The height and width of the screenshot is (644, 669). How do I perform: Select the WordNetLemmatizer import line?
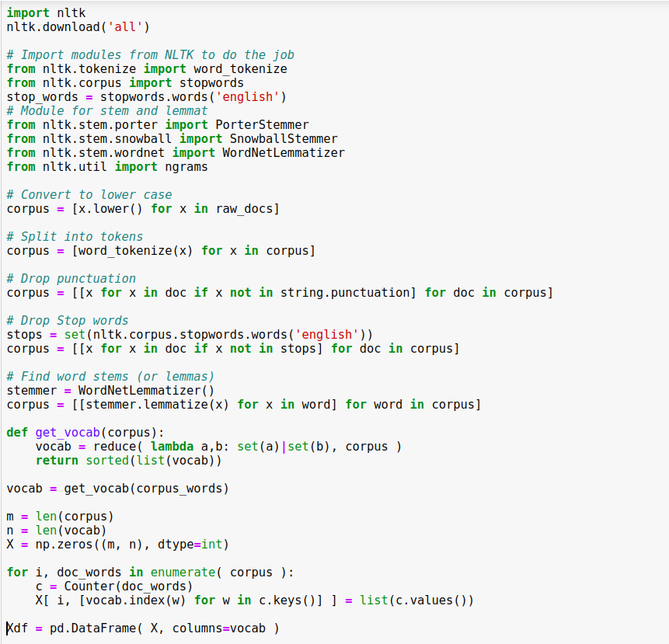[148, 152]
